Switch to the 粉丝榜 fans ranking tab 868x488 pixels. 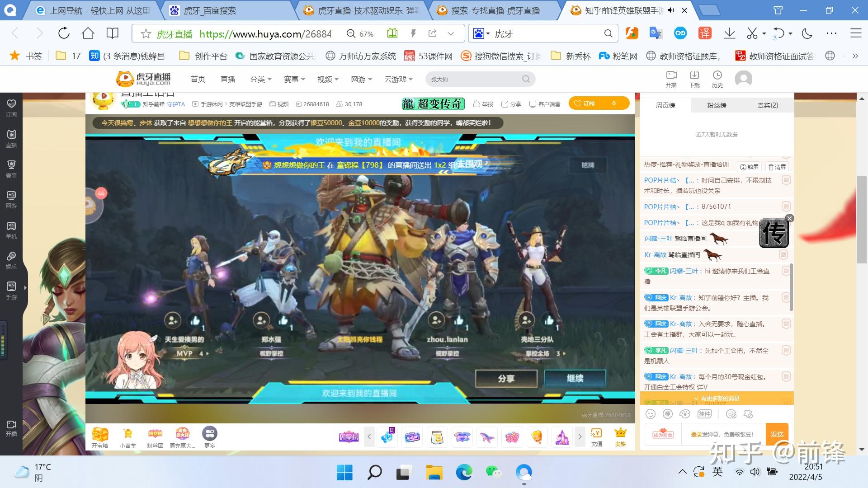pos(716,105)
